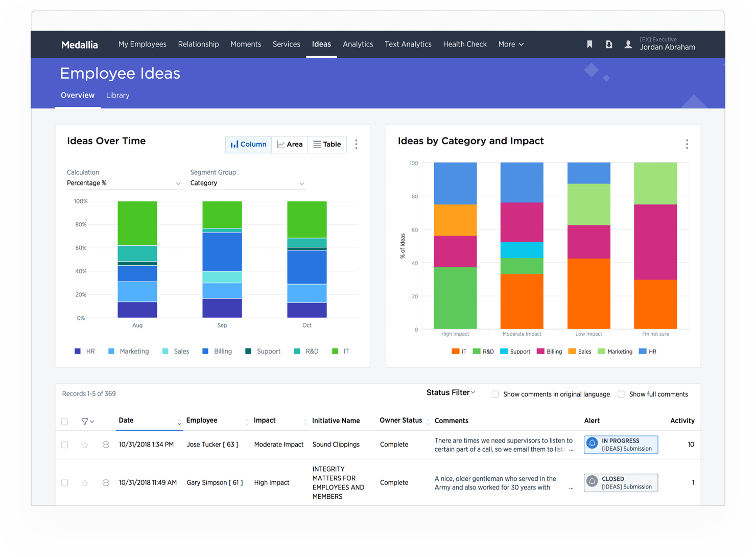Enable Show full comments
Screen dimensions: 756x557
click(621, 394)
